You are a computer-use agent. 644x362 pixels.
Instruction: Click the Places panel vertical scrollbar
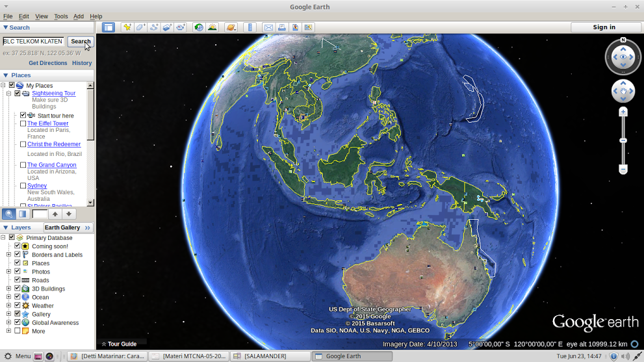pos(90,144)
